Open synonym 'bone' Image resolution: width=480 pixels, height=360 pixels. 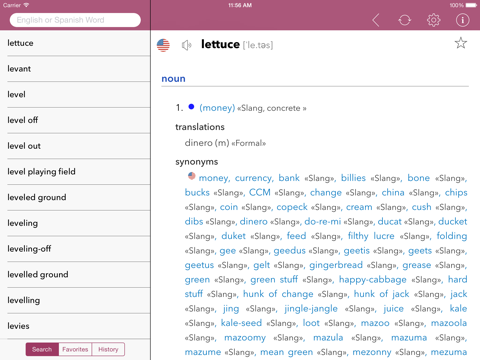(x=418, y=178)
